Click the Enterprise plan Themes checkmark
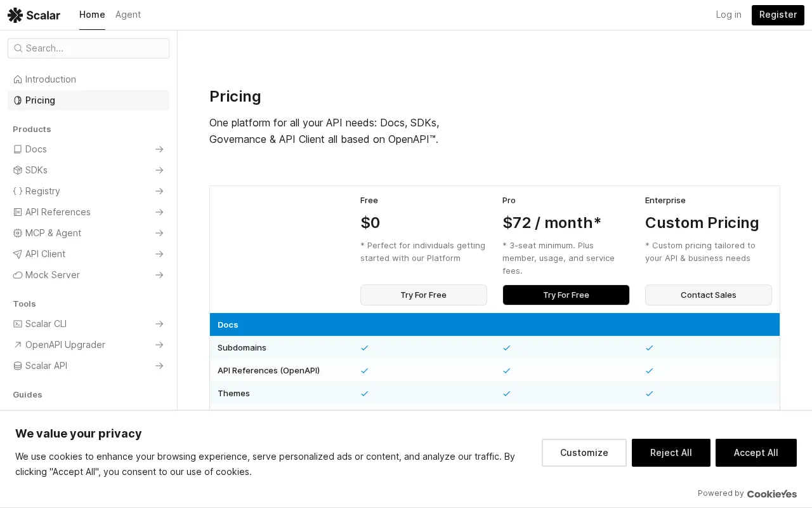 tap(650, 394)
